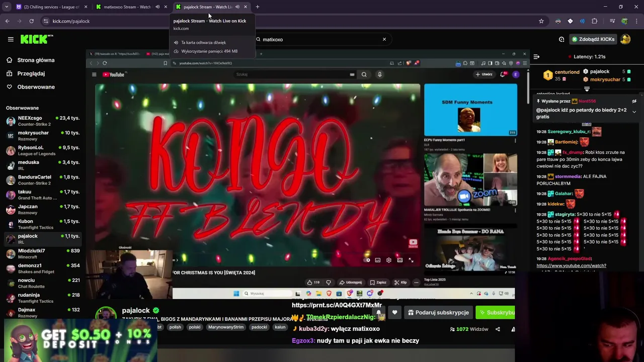Click the green Subskrybuj button

pos(496,312)
